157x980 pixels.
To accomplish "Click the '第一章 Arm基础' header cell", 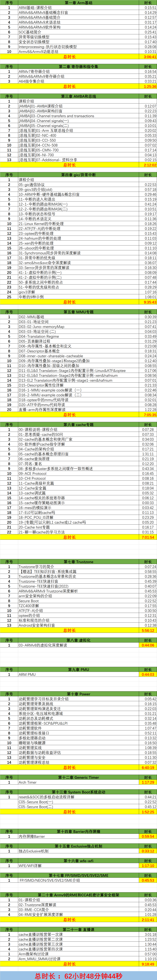I will click(78, 3).
